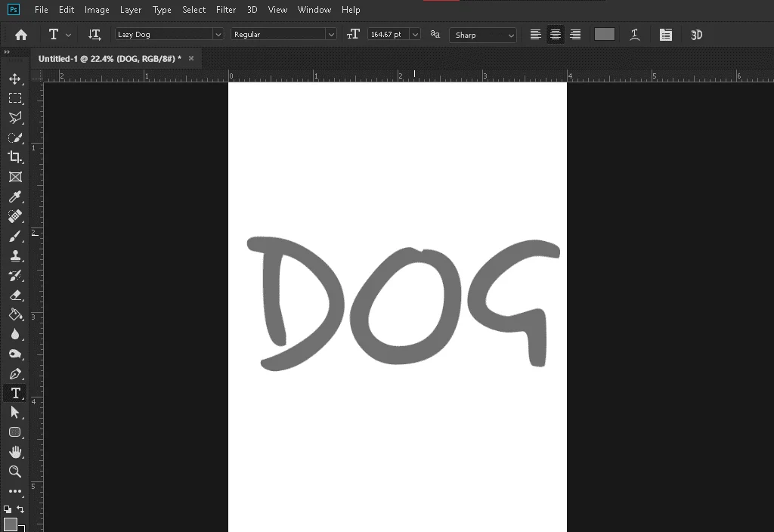Open the Image menu

[x=97, y=10]
